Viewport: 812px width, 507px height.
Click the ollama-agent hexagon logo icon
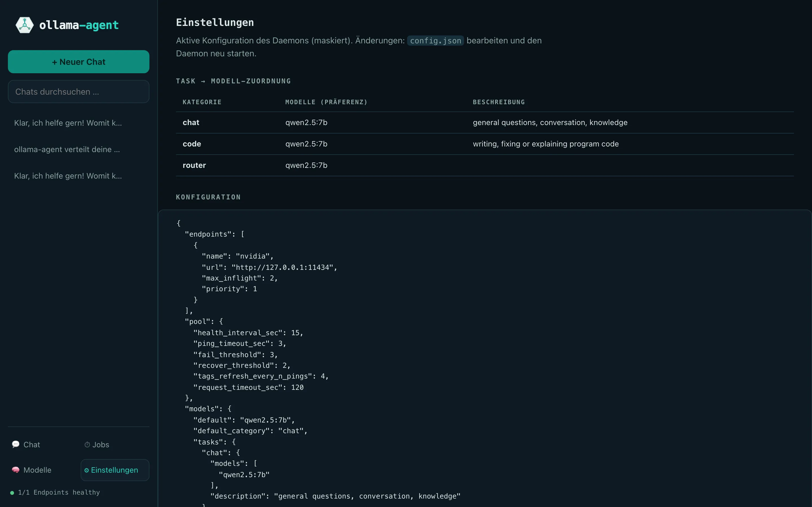click(25, 25)
